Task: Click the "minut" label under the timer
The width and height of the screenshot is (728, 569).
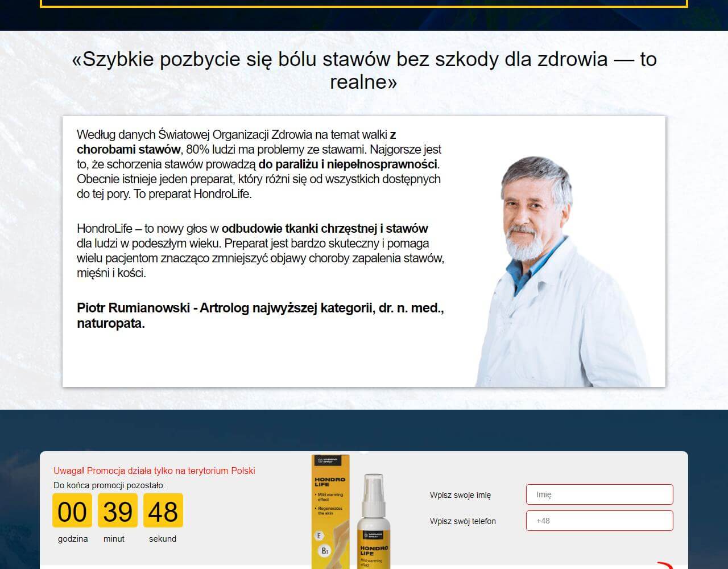Action: pos(114,539)
